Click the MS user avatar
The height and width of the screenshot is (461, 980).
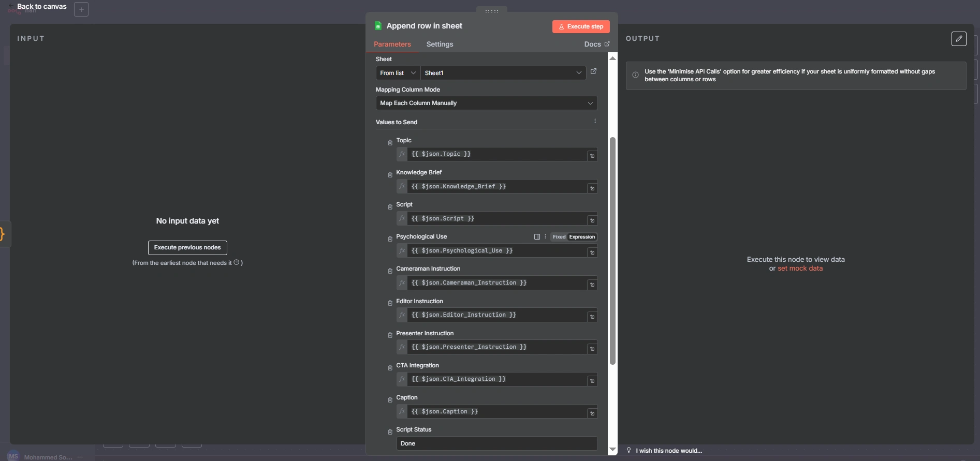13,456
